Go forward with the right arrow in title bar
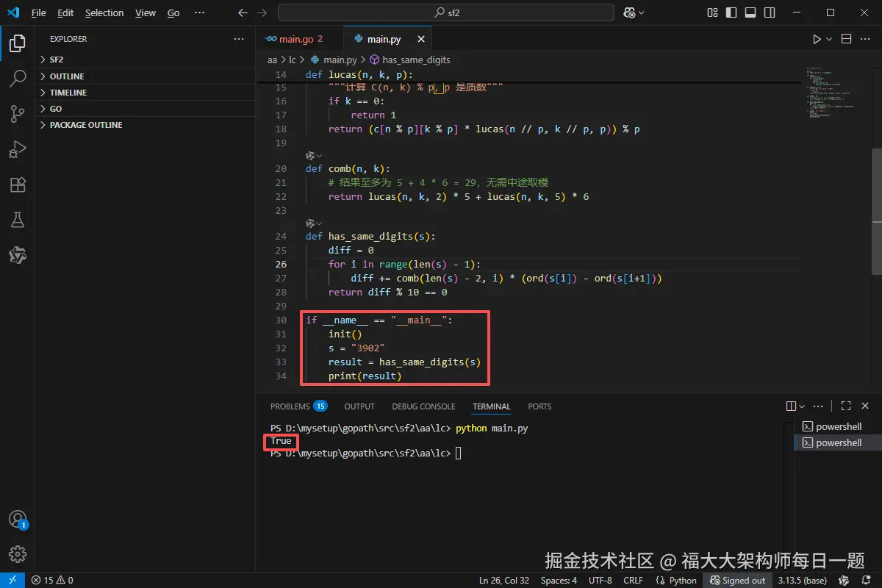 (x=263, y=12)
